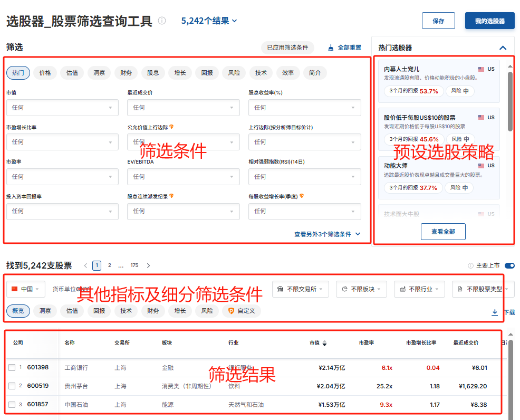520x420 pixels.
Task: Select the 自定义 results view tab
Action: tap(241, 311)
